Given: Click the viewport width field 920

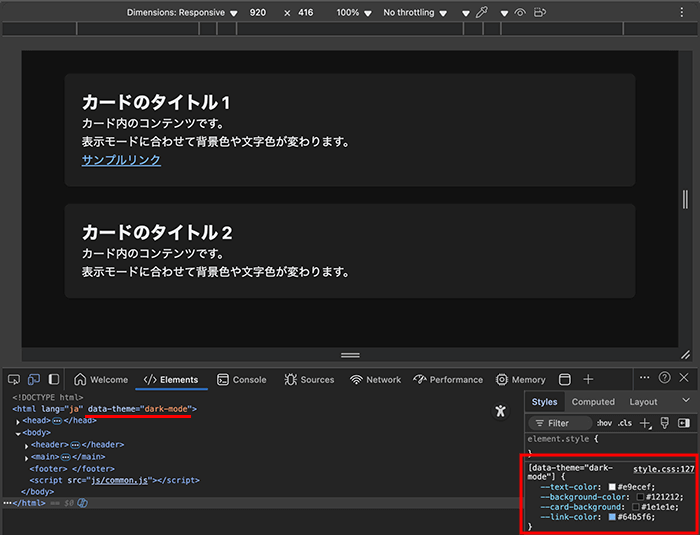Looking at the screenshot, I should pyautogui.click(x=258, y=13).
